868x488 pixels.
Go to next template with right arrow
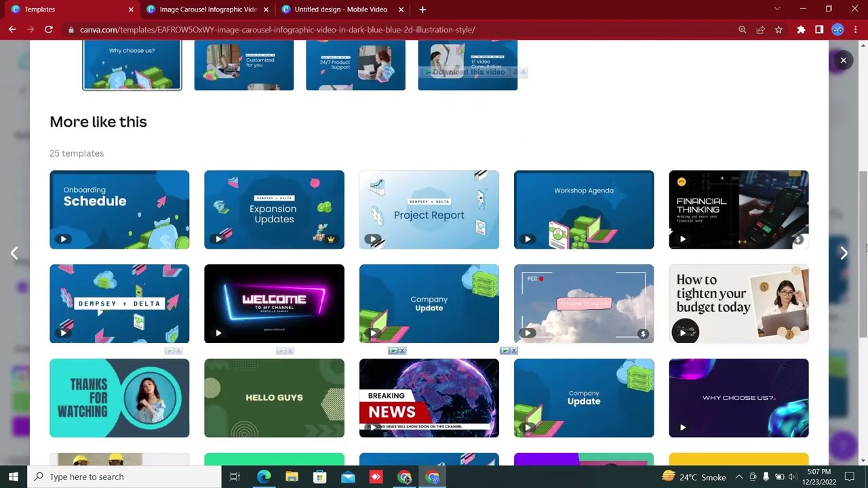[844, 253]
